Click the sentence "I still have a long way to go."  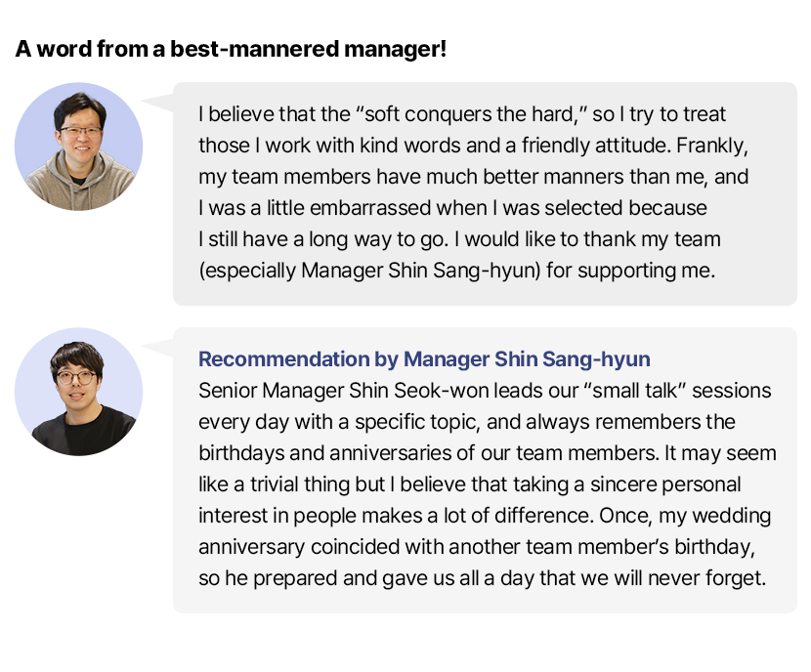[323, 240]
